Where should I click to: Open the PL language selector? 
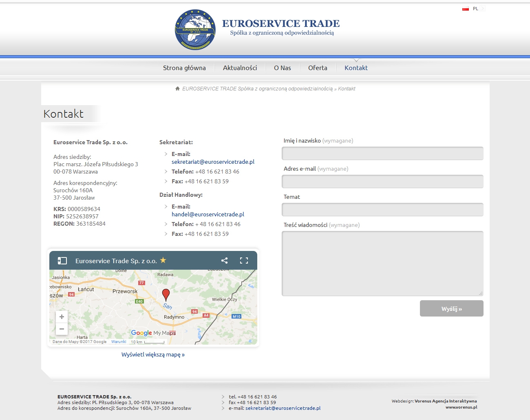click(476, 9)
